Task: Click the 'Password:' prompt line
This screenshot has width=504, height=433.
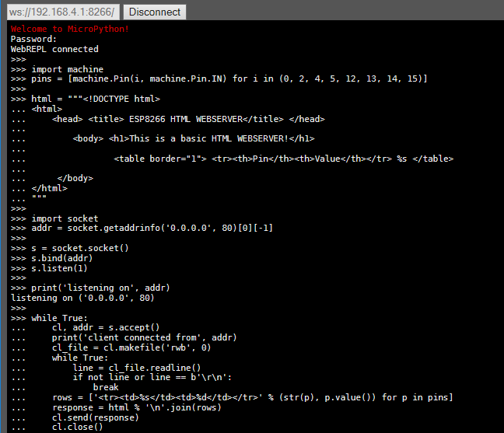Action: (x=33, y=39)
